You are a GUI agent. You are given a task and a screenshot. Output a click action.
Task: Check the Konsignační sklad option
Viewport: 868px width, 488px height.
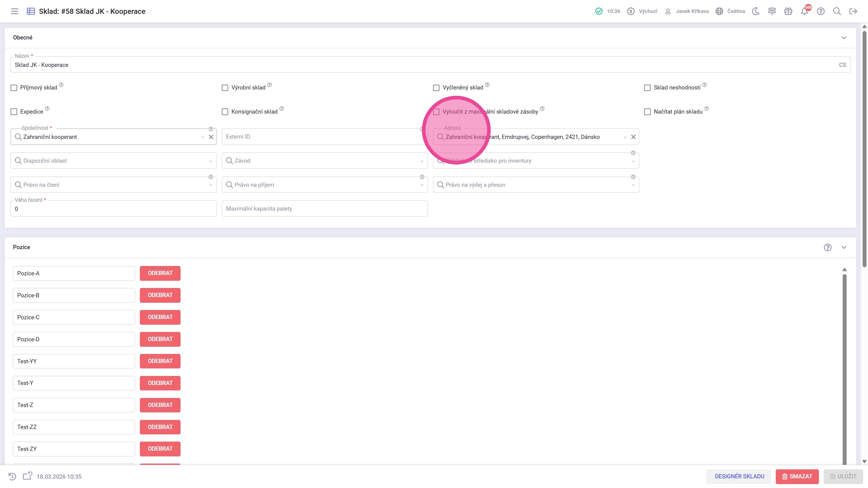click(225, 112)
